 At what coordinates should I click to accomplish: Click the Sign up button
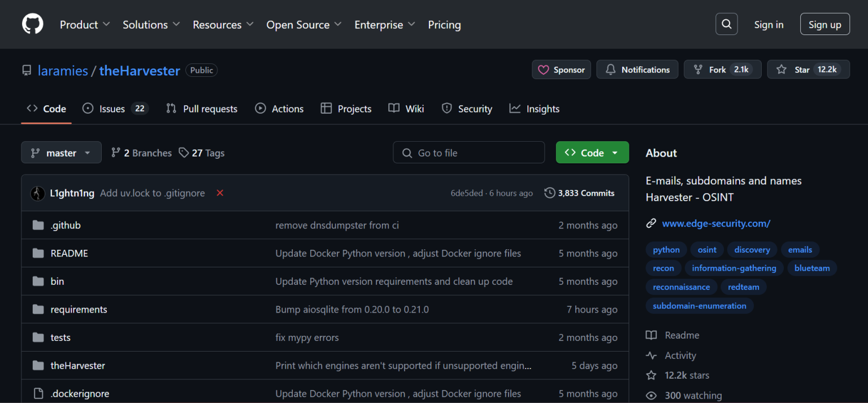(x=824, y=24)
